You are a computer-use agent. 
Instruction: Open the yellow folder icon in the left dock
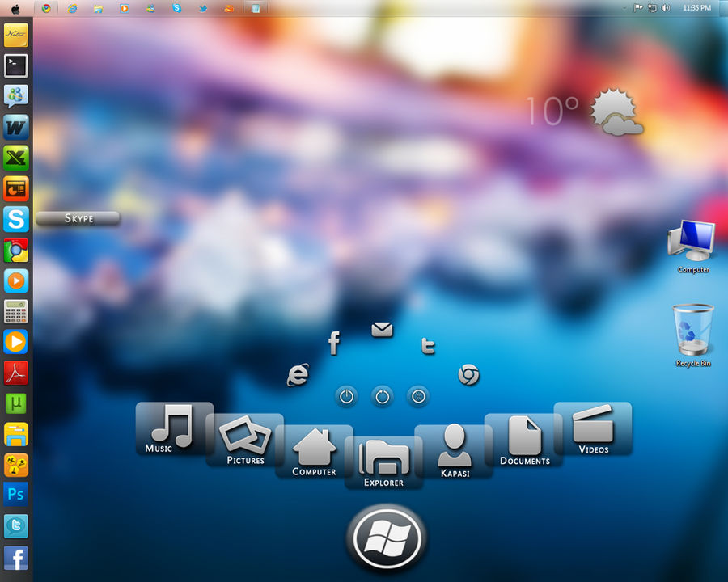point(16,434)
